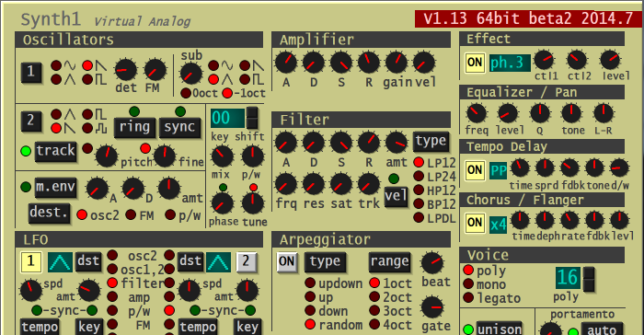Click LFO 1 triangle waveform selector
Viewport: 644px width, 335px height.
pyautogui.click(x=61, y=262)
